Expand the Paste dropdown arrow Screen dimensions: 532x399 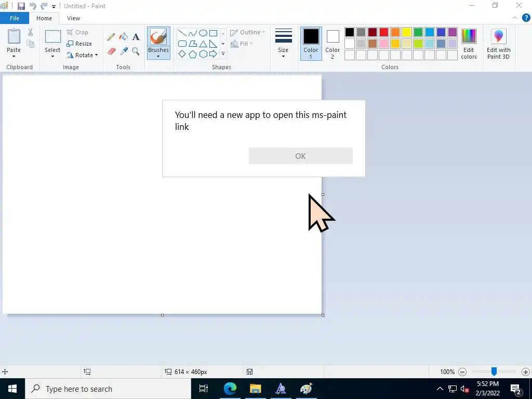click(14, 57)
